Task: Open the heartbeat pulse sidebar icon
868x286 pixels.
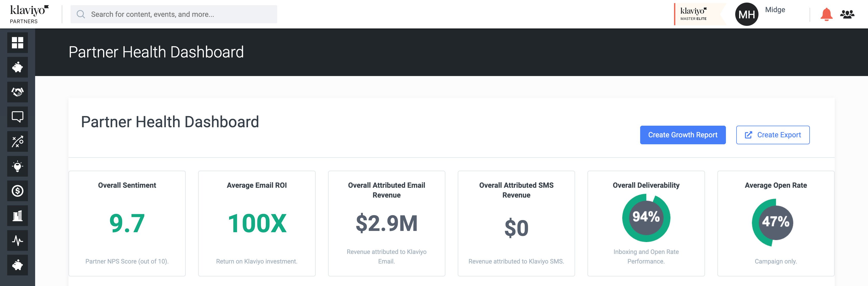Action: coord(18,240)
